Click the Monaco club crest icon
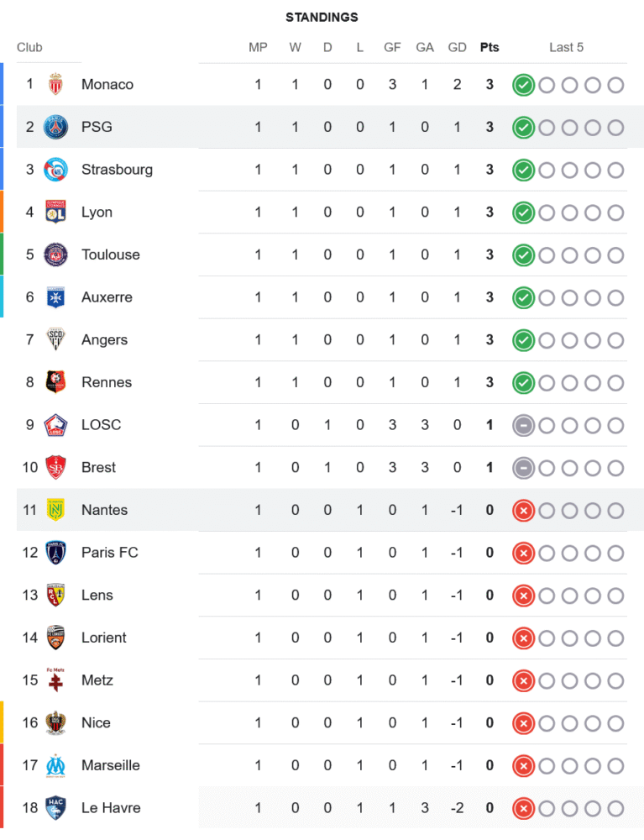Viewport: 644px width, 840px height. [55, 84]
